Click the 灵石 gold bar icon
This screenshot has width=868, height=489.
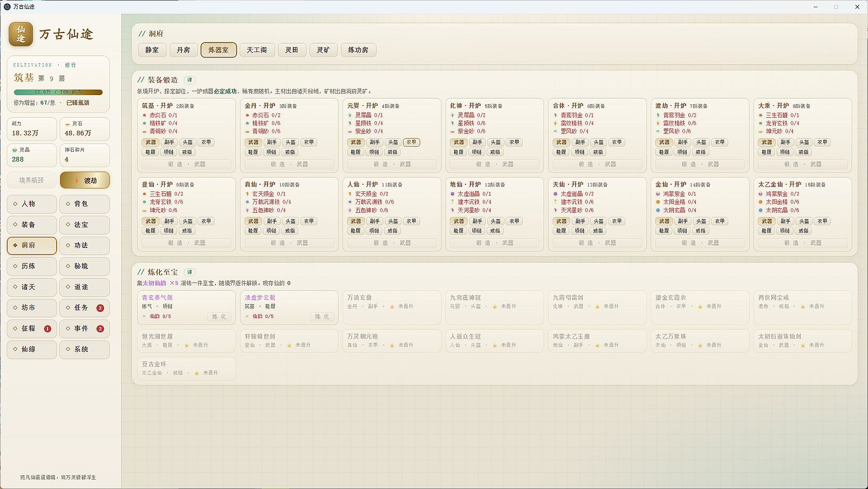tap(67, 124)
